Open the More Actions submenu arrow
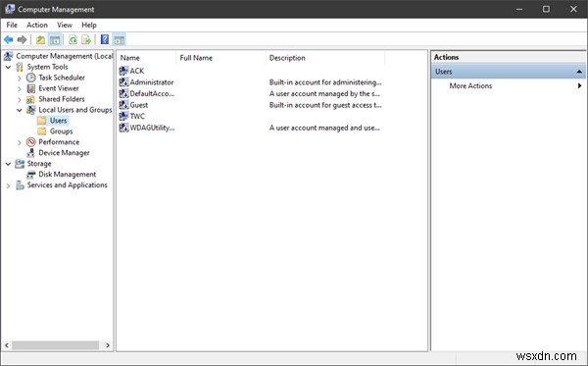 580,85
